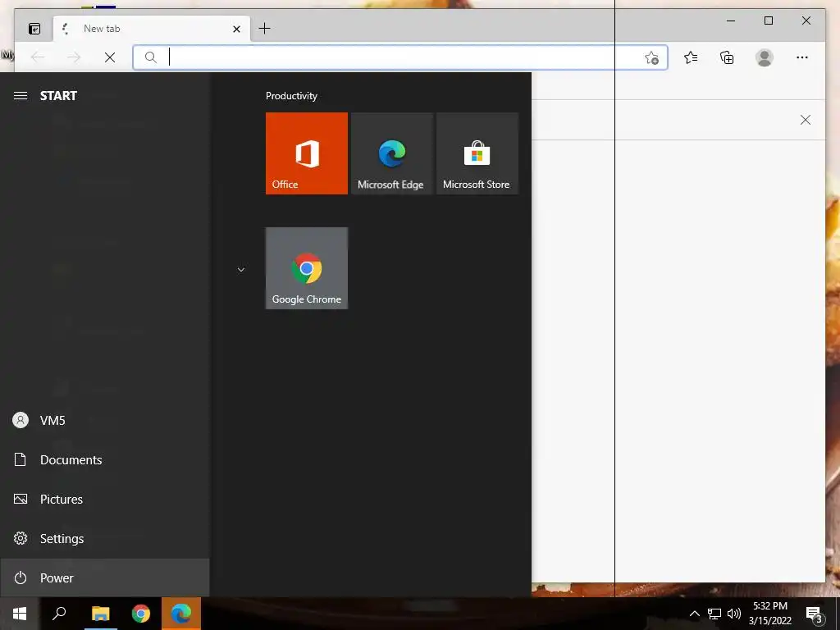Launch the Microsoft Edge tile

pyautogui.click(x=391, y=153)
